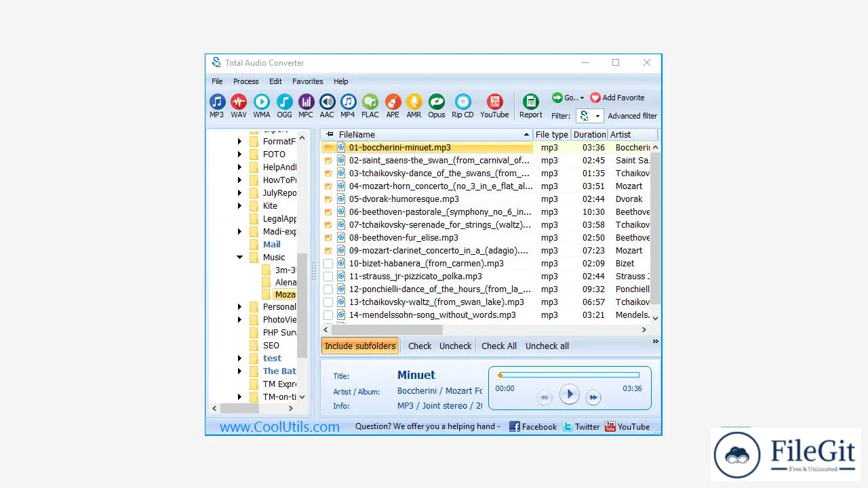Expand the FOTO folder
Screen dimensions: 868x488
point(240,154)
